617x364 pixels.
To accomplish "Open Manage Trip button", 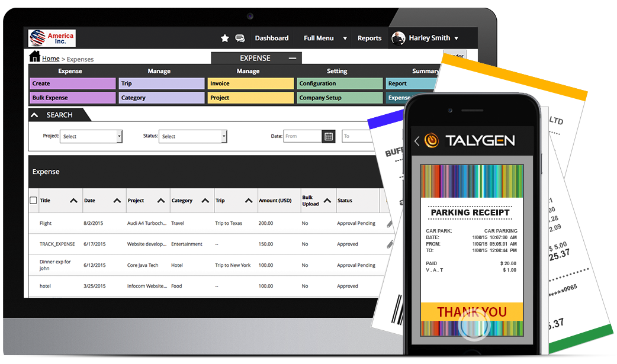I will coord(161,83).
